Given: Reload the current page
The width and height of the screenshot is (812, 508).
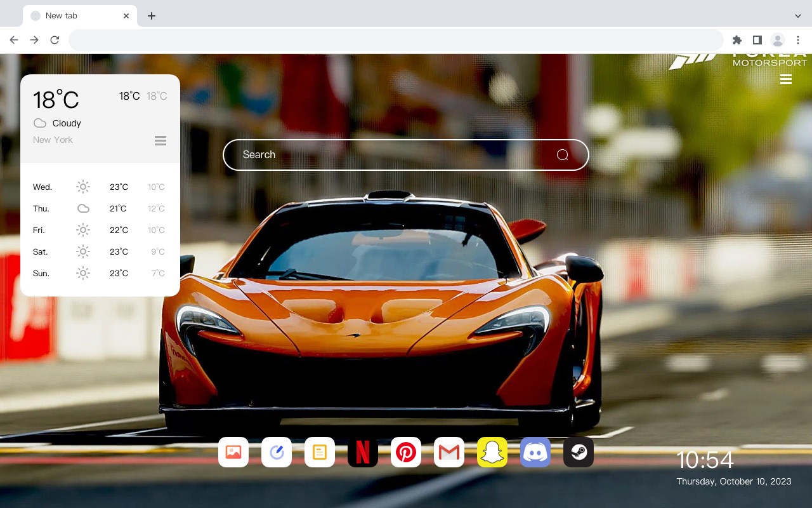Looking at the screenshot, I should [x=55, y=40].
